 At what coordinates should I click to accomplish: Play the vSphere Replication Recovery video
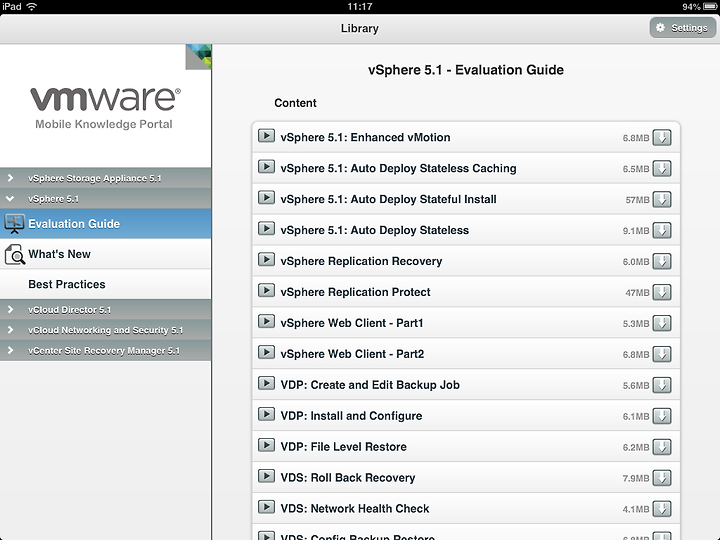coord(266,259)
